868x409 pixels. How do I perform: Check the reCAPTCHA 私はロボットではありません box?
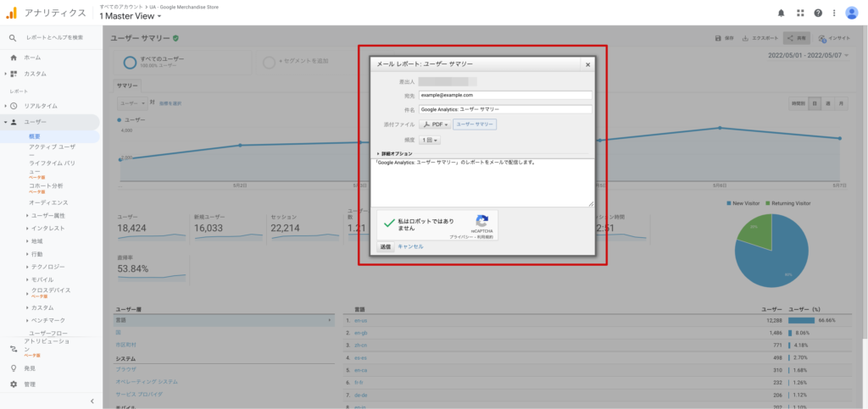tap(389, 224)
